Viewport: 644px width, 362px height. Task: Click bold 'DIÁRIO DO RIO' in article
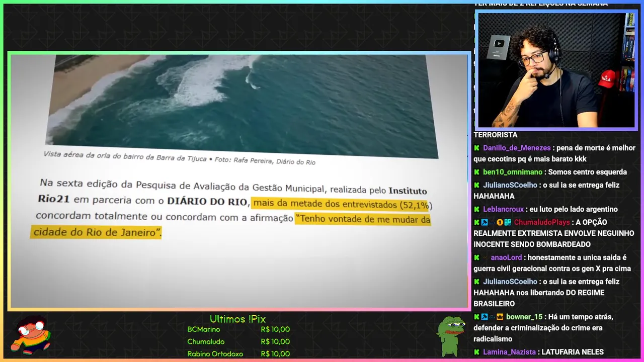(208, 201)
